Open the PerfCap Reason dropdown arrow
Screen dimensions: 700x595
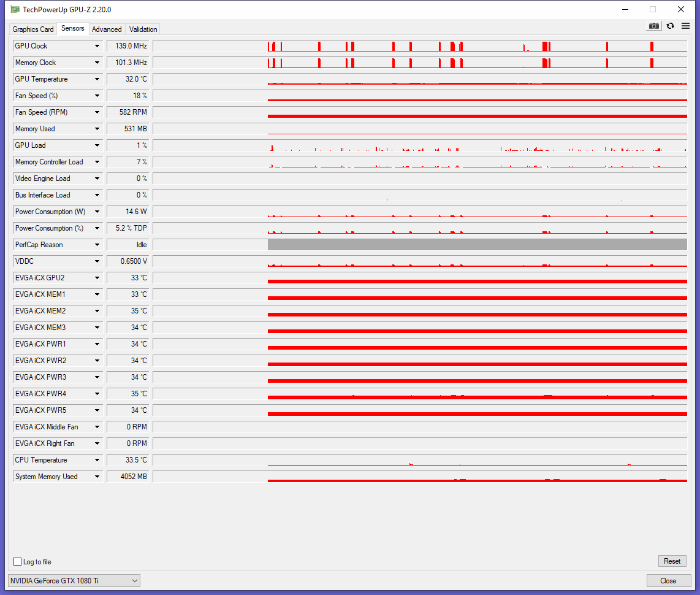coord(97,245)
